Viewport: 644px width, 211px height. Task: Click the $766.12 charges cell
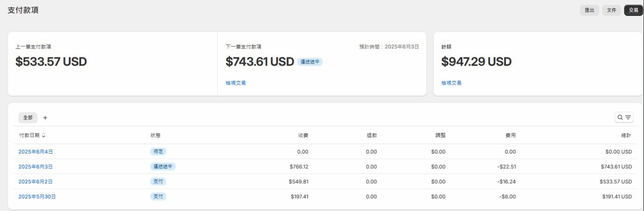tap(299, 167)
